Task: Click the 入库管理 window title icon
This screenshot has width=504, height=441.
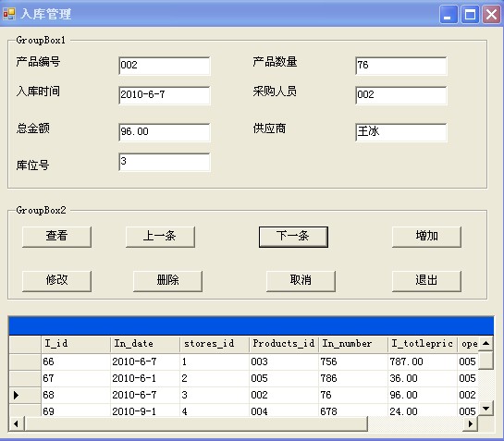Action: pos(9,14)
